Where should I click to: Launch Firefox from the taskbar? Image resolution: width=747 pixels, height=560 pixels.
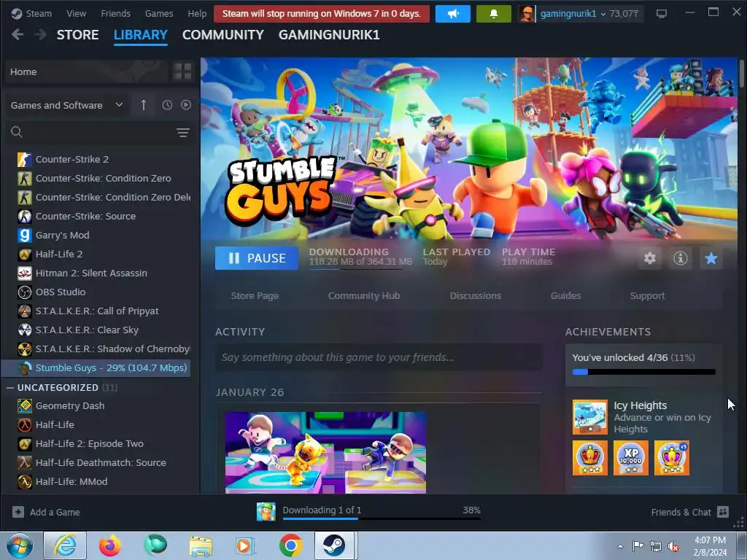coord(110,545)
